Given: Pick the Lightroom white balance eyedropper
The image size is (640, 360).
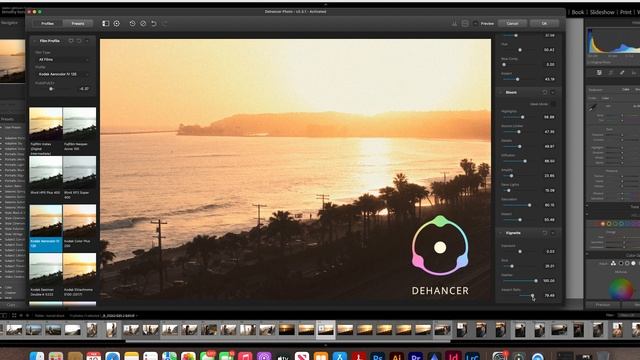Looking at the screenshot, I should [592, 107].
